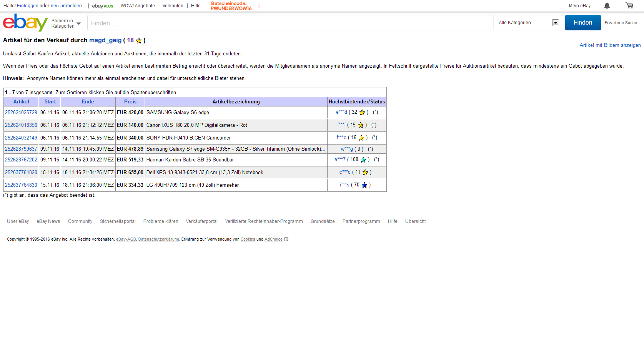Click the AdChoice info icon

point(286,239)
